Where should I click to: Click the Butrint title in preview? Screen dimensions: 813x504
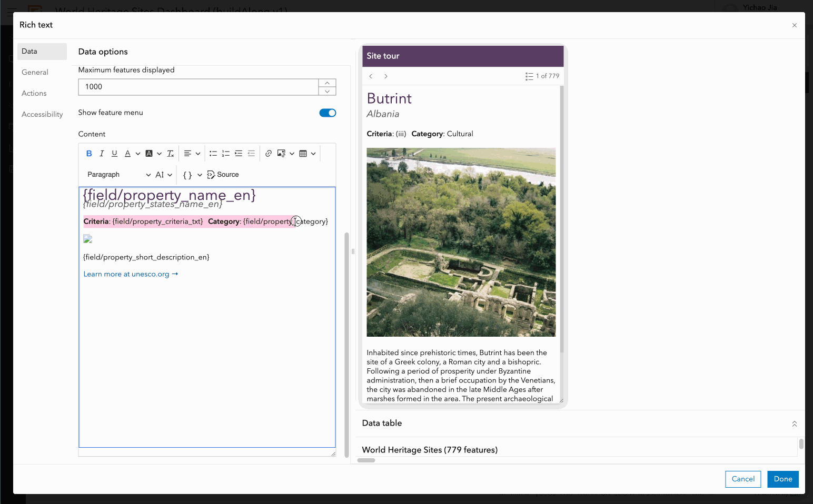[x=389, y=98]
